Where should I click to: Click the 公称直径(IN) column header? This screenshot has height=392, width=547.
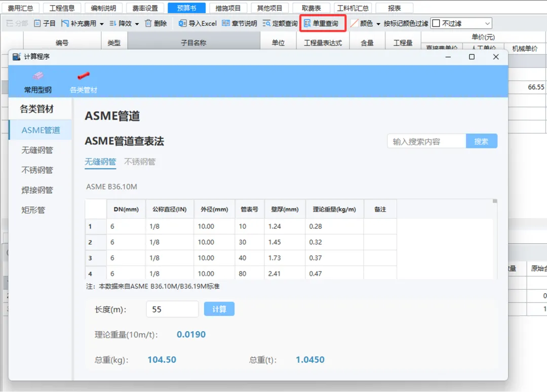pos(170,209)
